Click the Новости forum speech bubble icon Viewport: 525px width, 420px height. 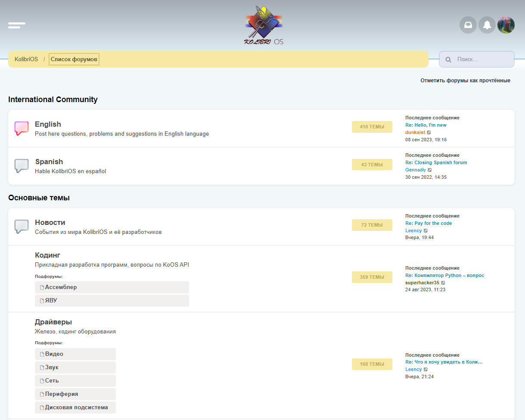coord(22,227)
